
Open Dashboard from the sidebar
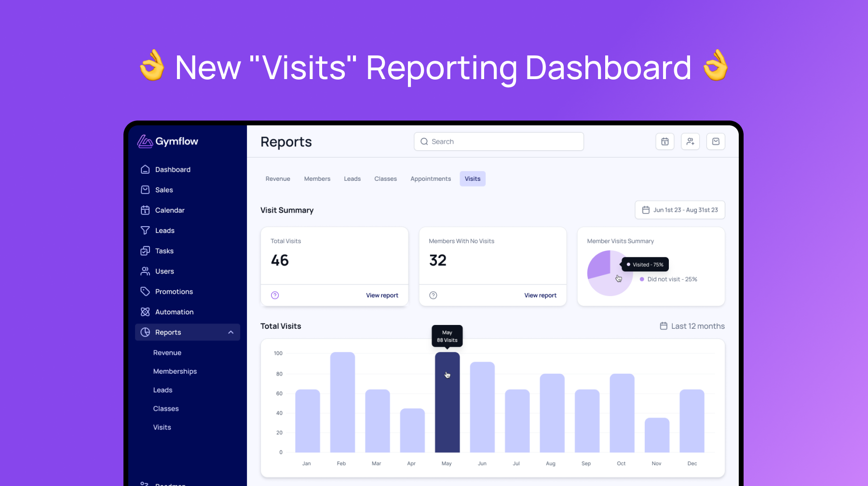coord(173,170)
